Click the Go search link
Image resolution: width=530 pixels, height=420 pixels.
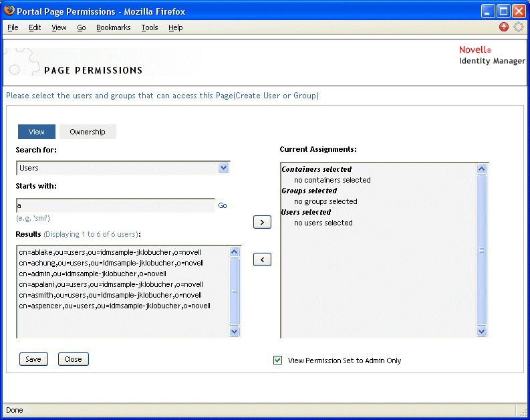tap(223, 205)
